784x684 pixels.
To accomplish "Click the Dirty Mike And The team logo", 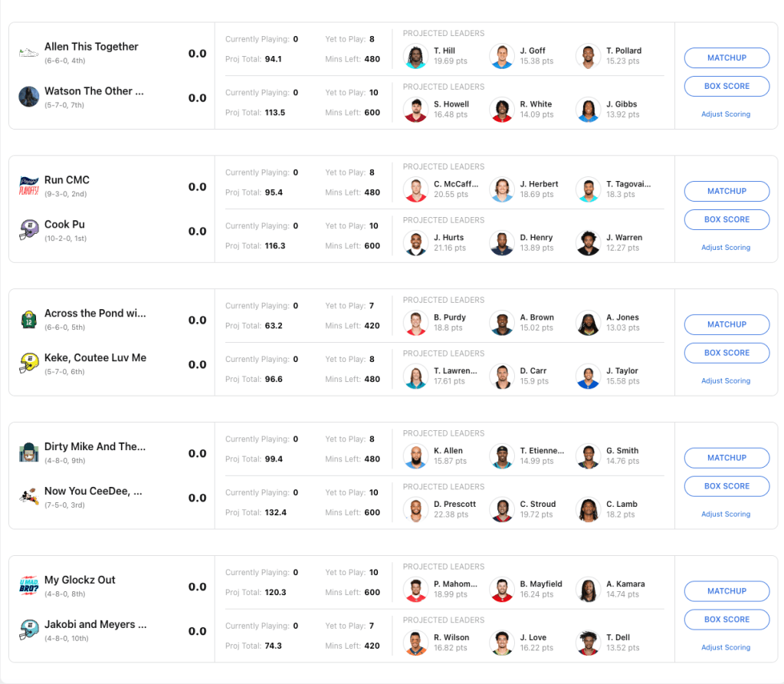I will coord(29,452).
